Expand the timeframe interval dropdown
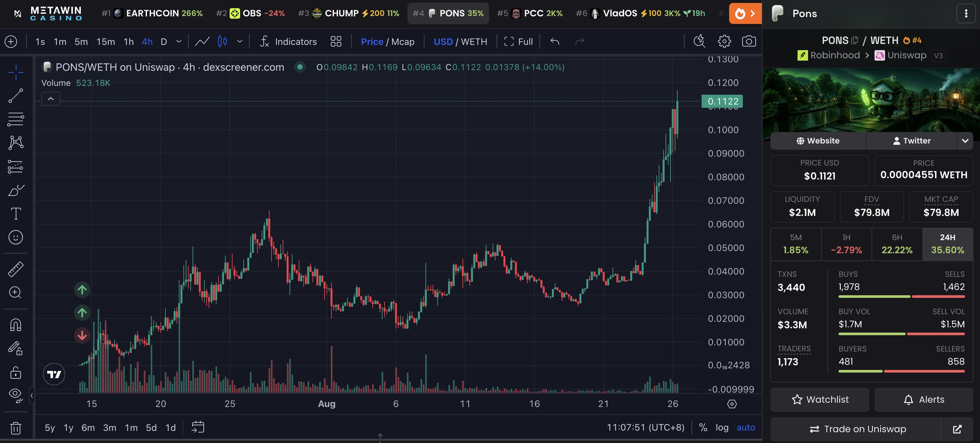980x443 pixels. [x=179, y=41]
